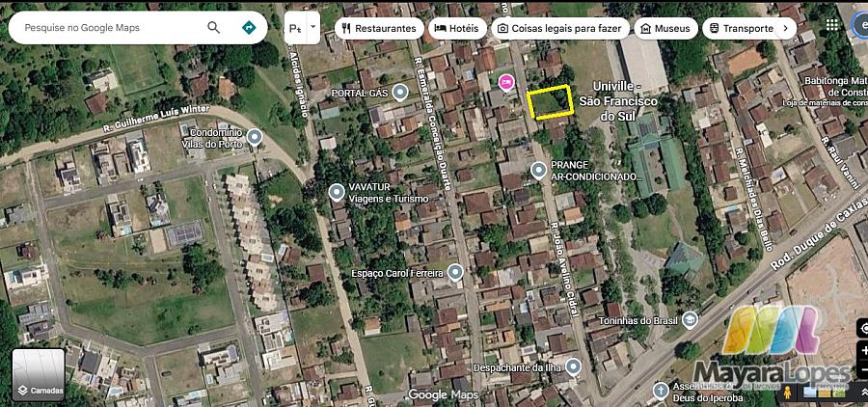Image resolution: width=868 pixels, height=407 pixels.
Task: Zoom in with the plus button
Action: click(x=863, y=350)
